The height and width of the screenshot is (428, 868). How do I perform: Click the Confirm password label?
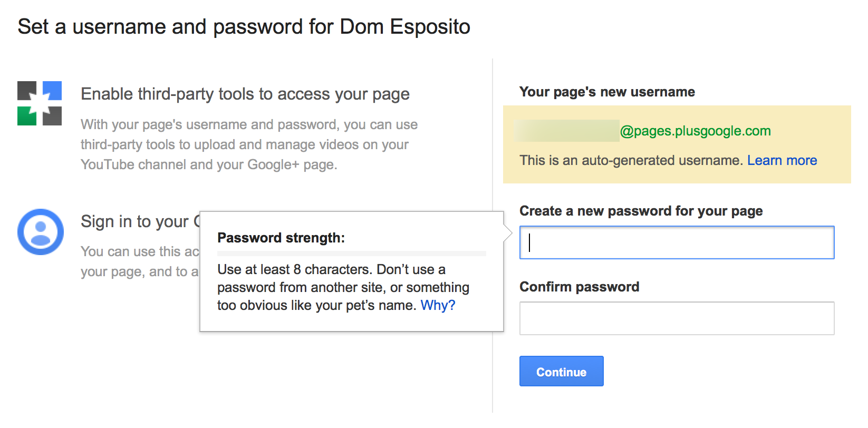579,287
